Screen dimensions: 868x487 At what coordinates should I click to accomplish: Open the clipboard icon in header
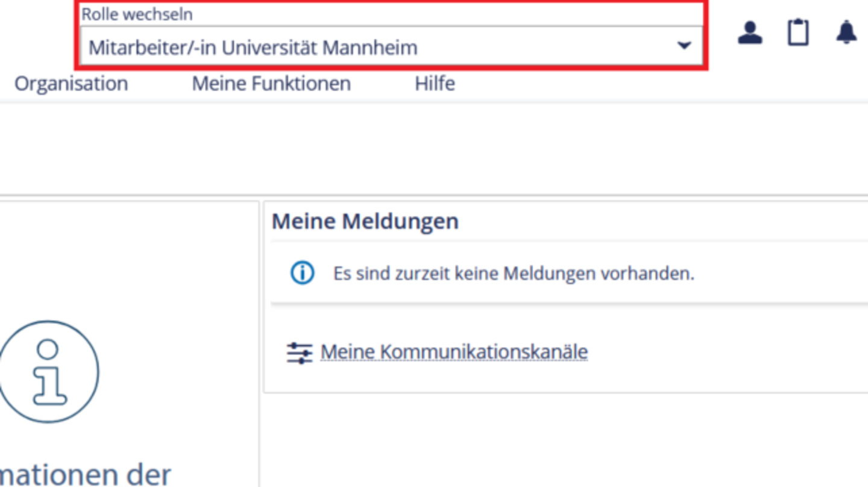point(798,33)
